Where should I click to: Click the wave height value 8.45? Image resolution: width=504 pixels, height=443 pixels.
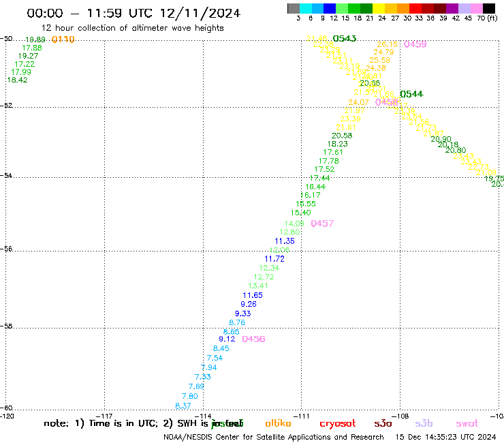[221, 348]
